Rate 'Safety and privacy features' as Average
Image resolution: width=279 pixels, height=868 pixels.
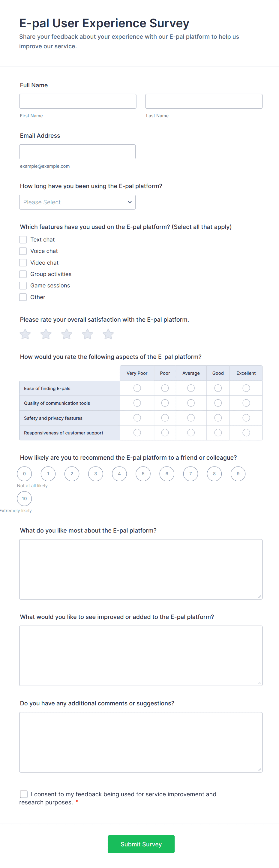(191, 417)
